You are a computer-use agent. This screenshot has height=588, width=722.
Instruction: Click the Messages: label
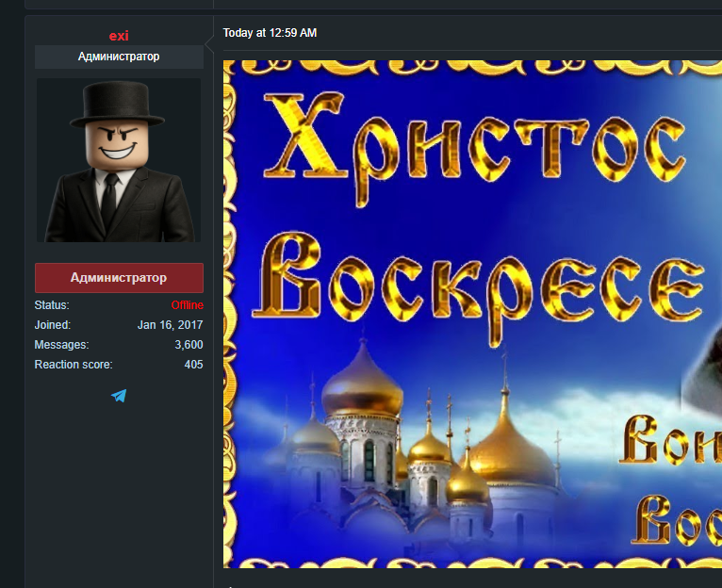[x=61, y=345]
